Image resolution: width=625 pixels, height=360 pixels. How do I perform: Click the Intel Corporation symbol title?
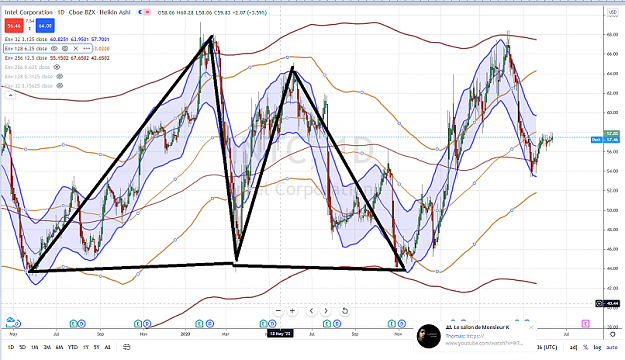point(29,12)
